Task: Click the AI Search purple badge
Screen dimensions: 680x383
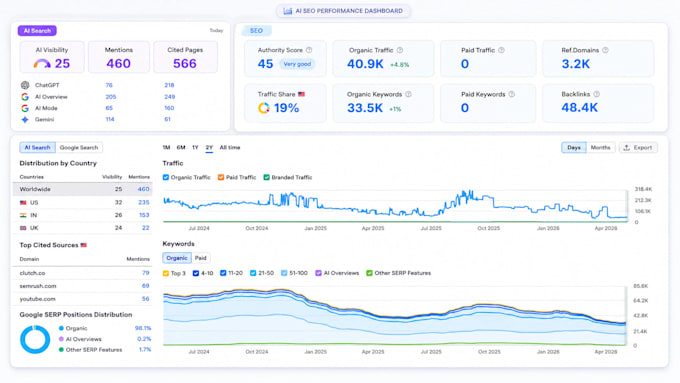Action: [x=37, y=31]
